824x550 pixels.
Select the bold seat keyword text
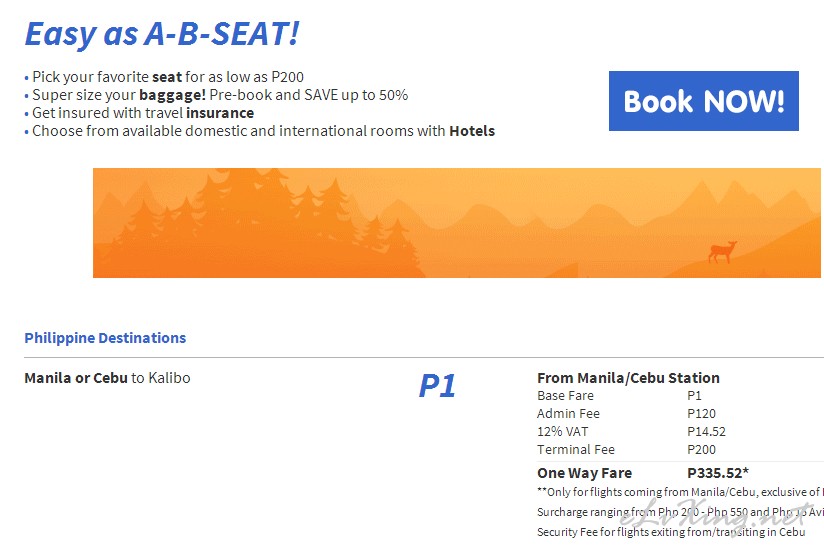(x=167, y=77)
